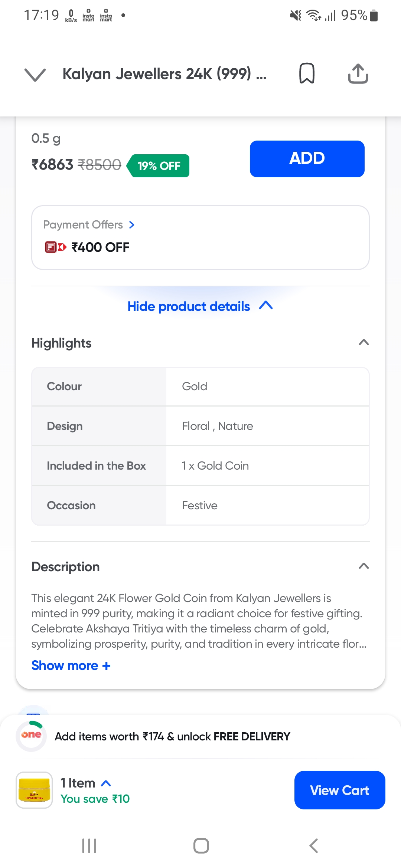Expand the 1 Item cart summary

(106, 783)
